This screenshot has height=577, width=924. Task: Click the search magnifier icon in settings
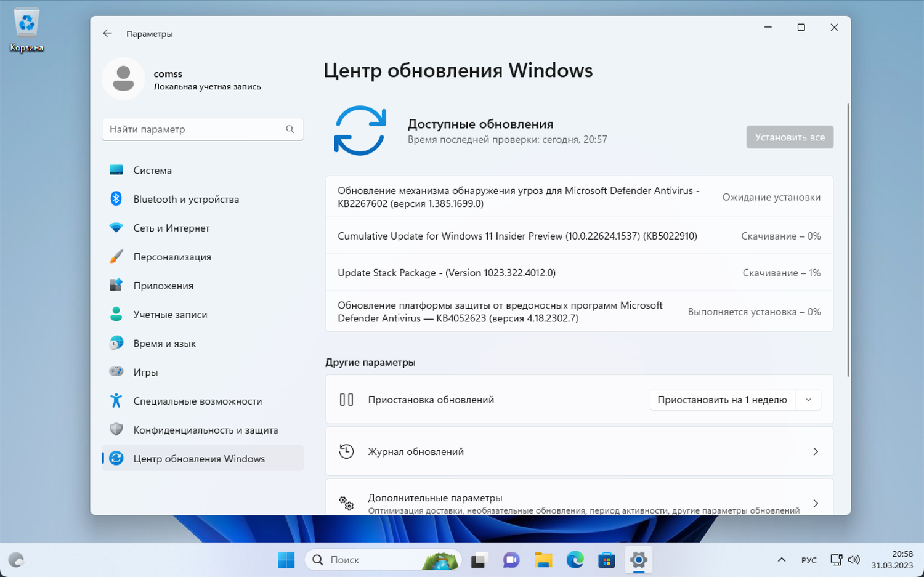click(x=290, y=129)
